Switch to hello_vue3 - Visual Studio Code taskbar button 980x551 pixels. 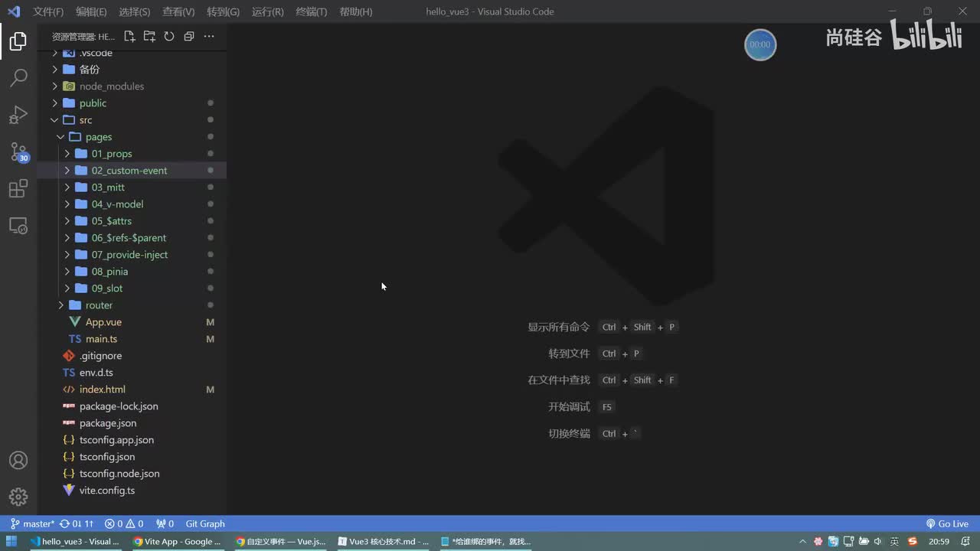click(75, 542)
